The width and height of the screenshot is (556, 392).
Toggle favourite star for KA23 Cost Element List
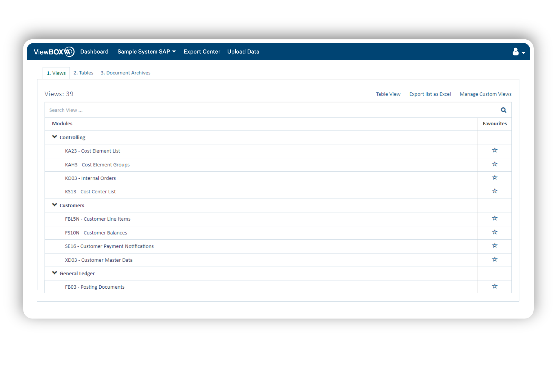click(494, 150)
